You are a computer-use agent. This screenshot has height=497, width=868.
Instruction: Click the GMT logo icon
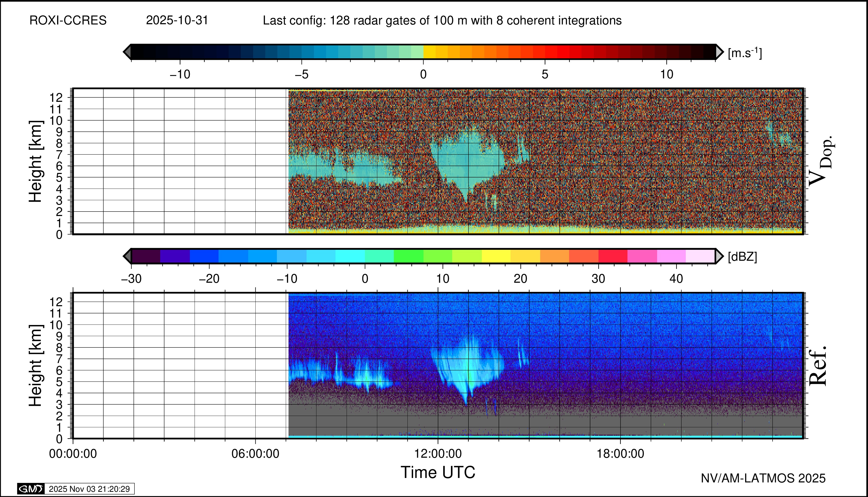tap(31, 489)
